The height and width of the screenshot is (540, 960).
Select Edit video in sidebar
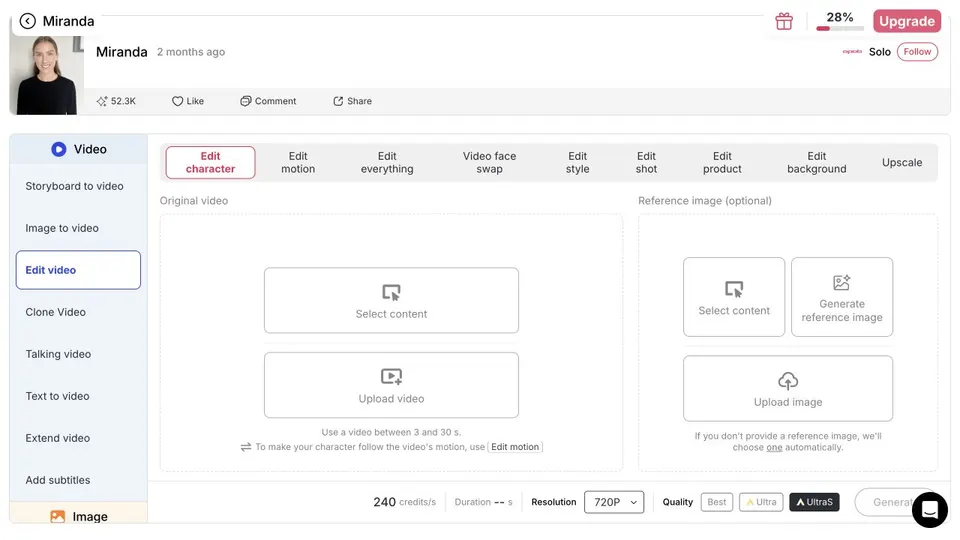click(x=78, y=270)
